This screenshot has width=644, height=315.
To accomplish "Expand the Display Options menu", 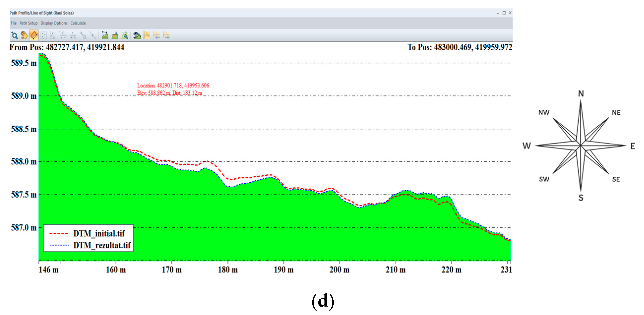I will 54,23.
